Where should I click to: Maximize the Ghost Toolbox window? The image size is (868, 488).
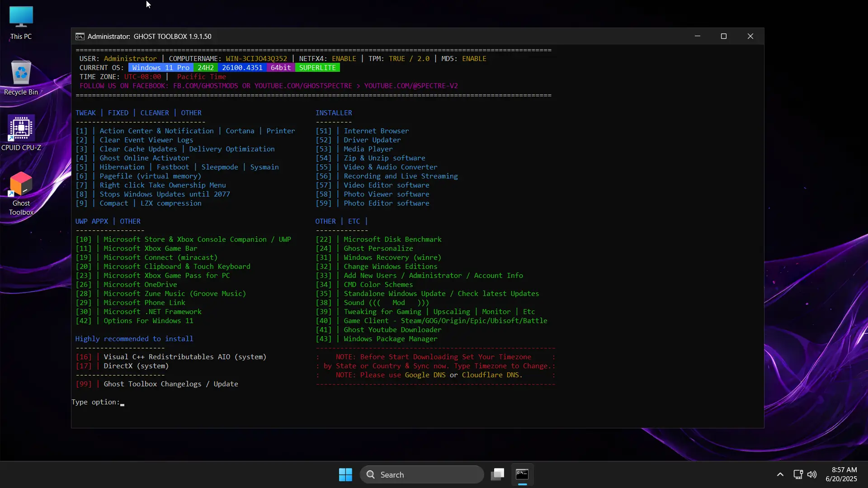click(723, 37)
